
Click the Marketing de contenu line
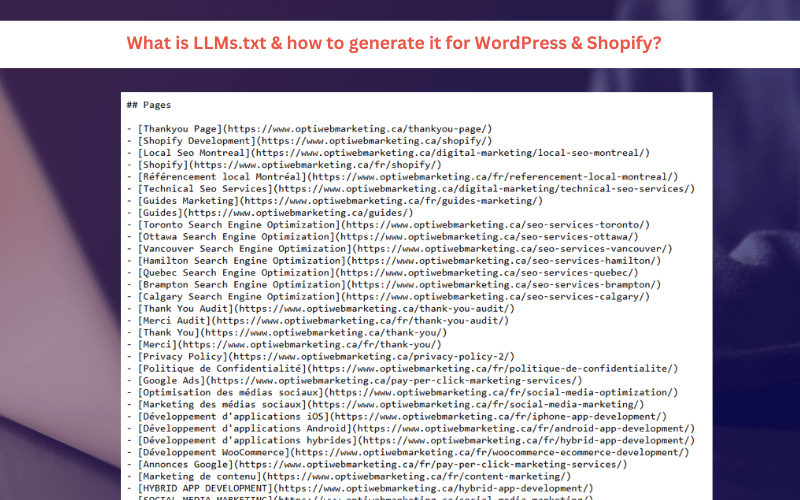(349, 477)
